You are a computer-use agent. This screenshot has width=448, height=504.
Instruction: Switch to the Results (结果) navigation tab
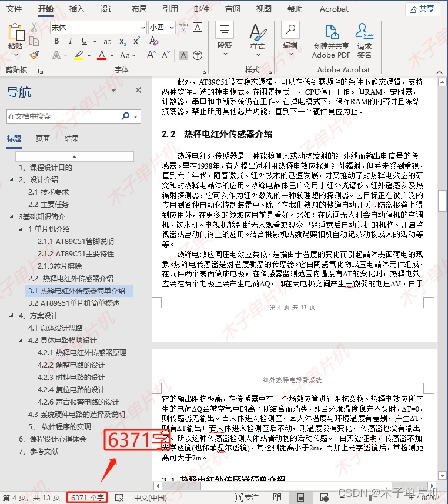[x=71, y=139]
